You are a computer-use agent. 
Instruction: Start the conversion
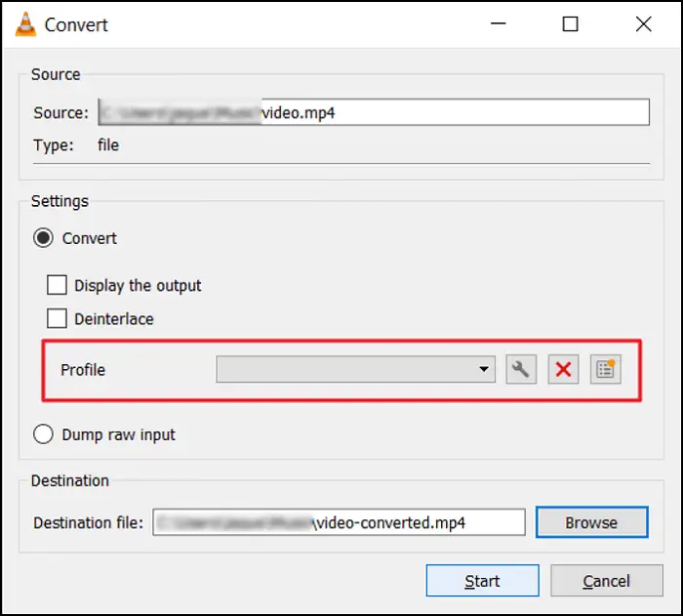[x=482, y=581]
